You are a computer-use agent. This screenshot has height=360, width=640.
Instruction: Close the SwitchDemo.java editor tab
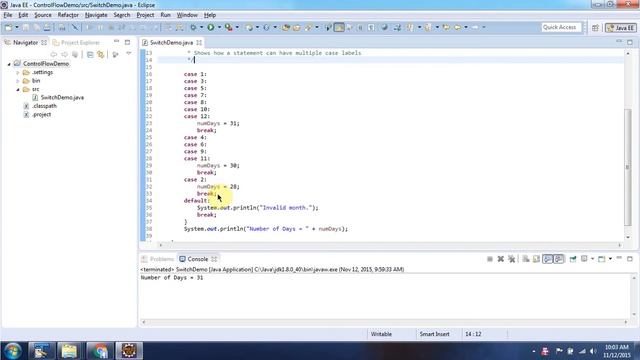199,42
